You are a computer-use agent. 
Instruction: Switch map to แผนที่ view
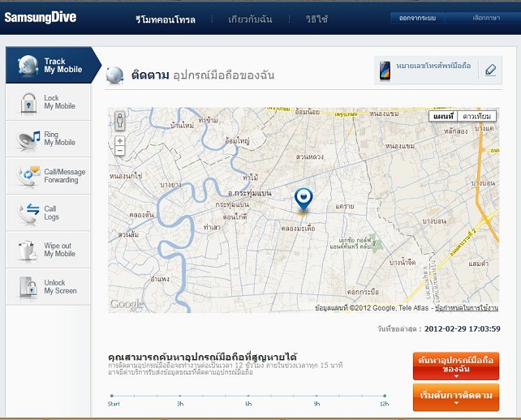[443, 116]
